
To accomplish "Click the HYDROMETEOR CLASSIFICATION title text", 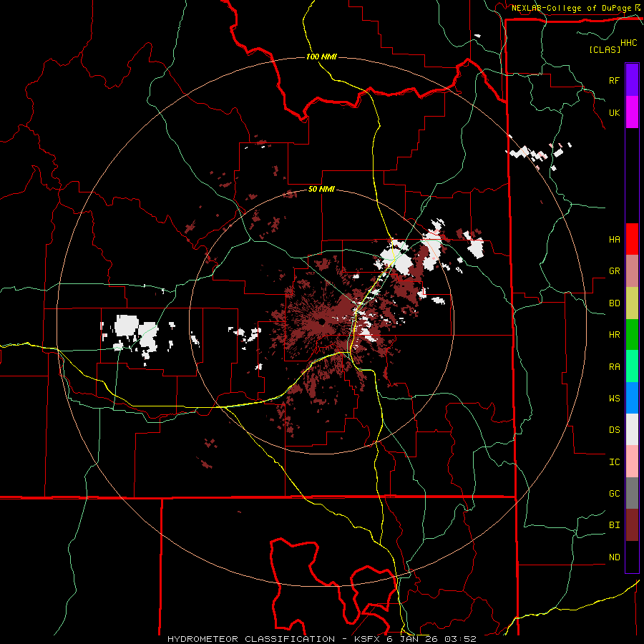I will coord(251,639).
